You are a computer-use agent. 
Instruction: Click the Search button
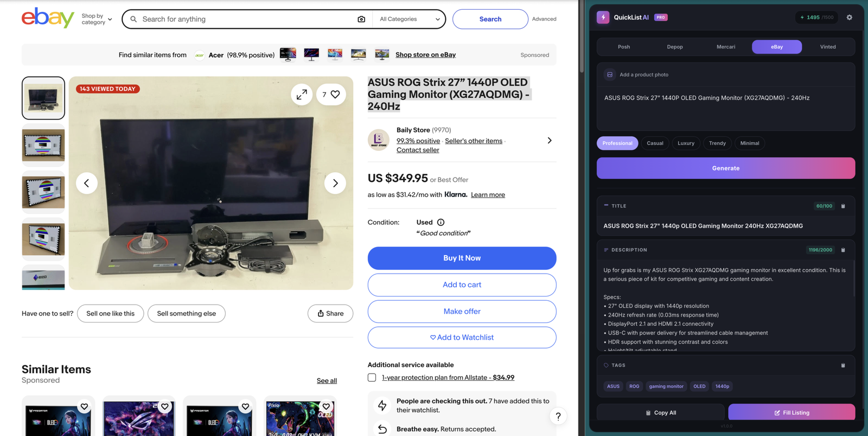[490, 19]
